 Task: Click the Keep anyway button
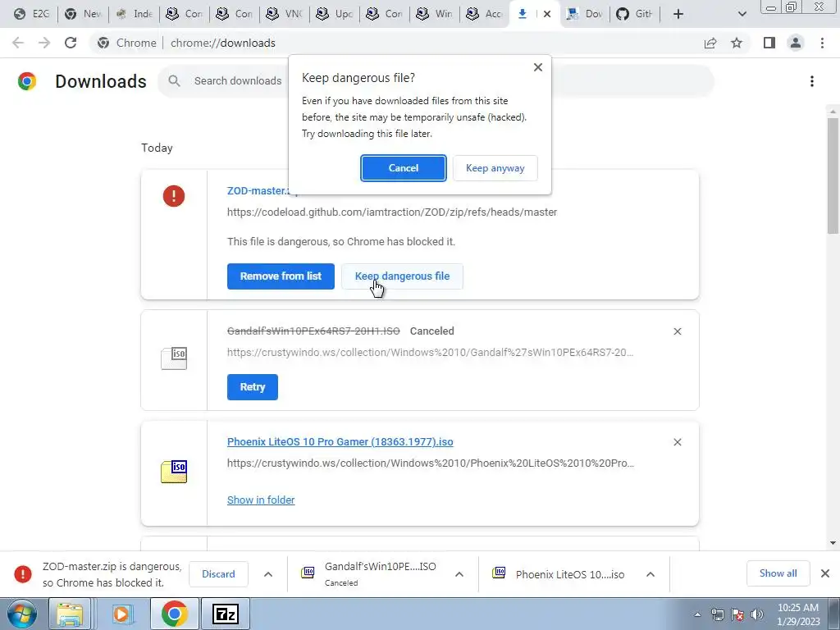coord(495,168)
